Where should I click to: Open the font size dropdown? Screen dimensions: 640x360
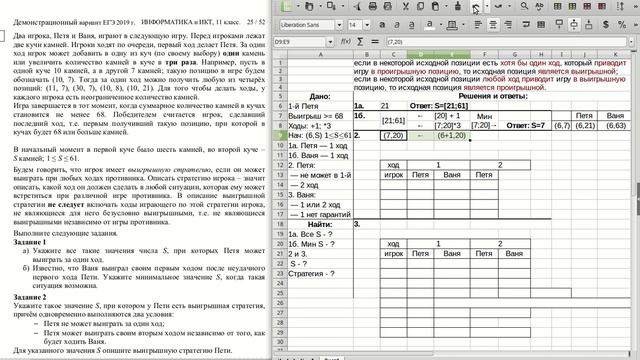[367, 25]
